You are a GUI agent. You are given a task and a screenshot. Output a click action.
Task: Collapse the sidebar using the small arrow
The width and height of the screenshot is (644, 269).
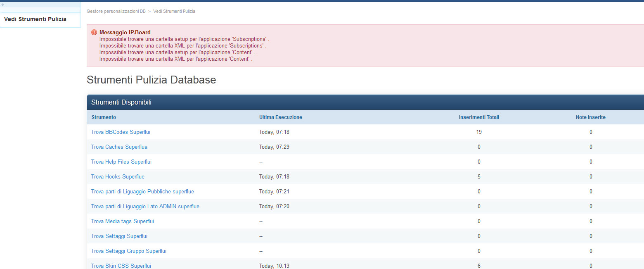point(3,5)
